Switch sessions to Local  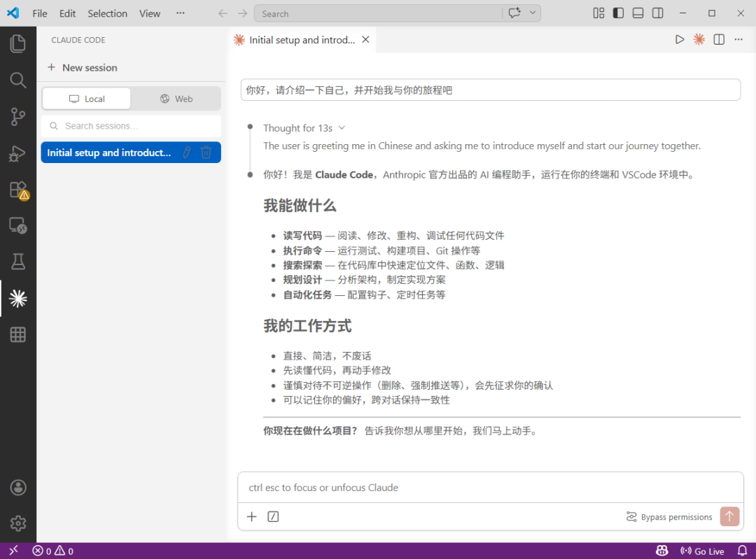click(x=87, y=99)
